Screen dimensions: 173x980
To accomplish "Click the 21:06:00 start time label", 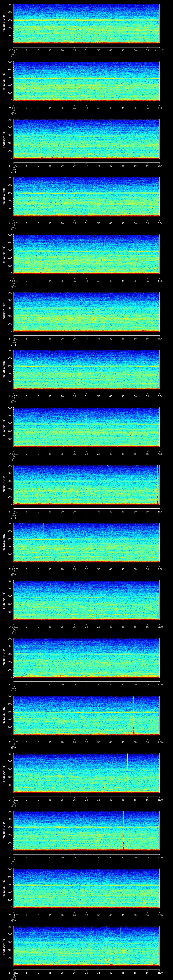I will pos(14,454).
